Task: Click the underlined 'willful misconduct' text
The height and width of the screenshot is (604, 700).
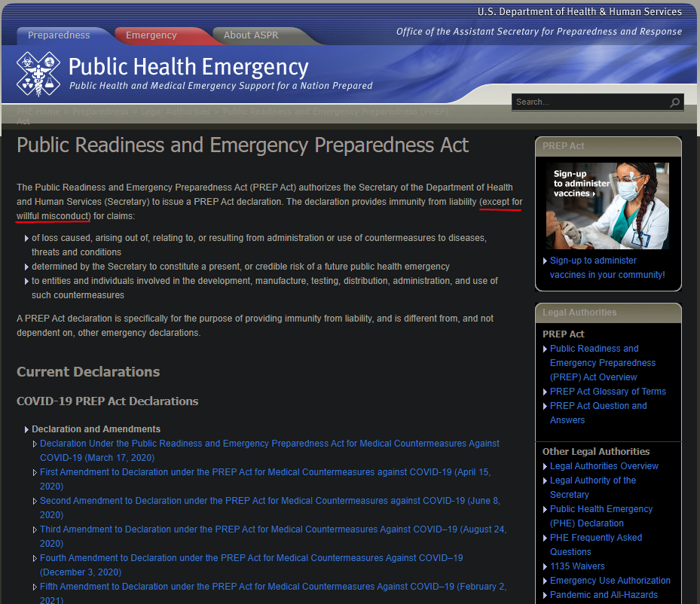Action: coord(53,216)
